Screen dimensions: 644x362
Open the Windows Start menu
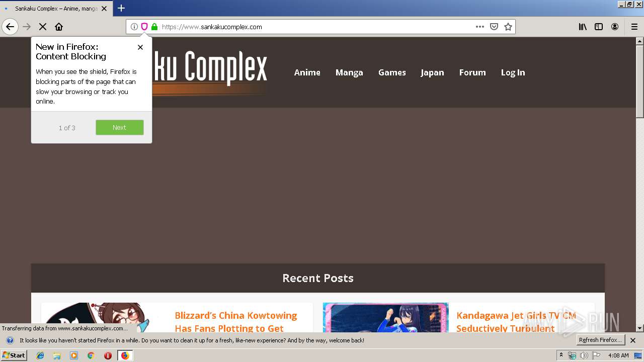(x=14, y=355)
